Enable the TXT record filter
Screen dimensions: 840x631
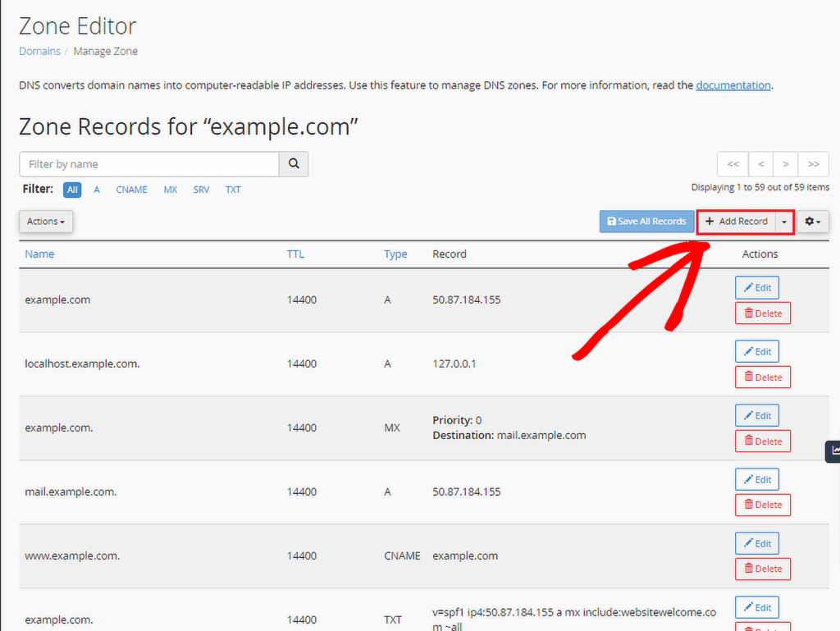[233, 190]
